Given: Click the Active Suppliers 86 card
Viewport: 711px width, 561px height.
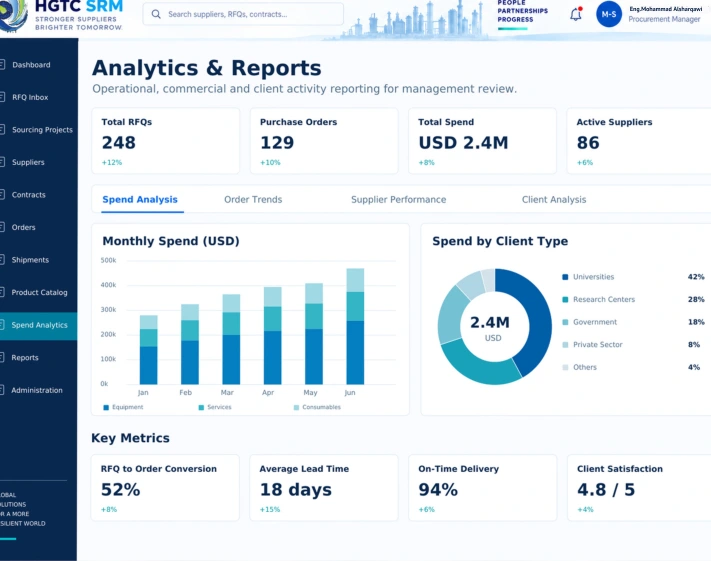Looking at the screenshot, I should pyautogui.click(x=639, y=141).
